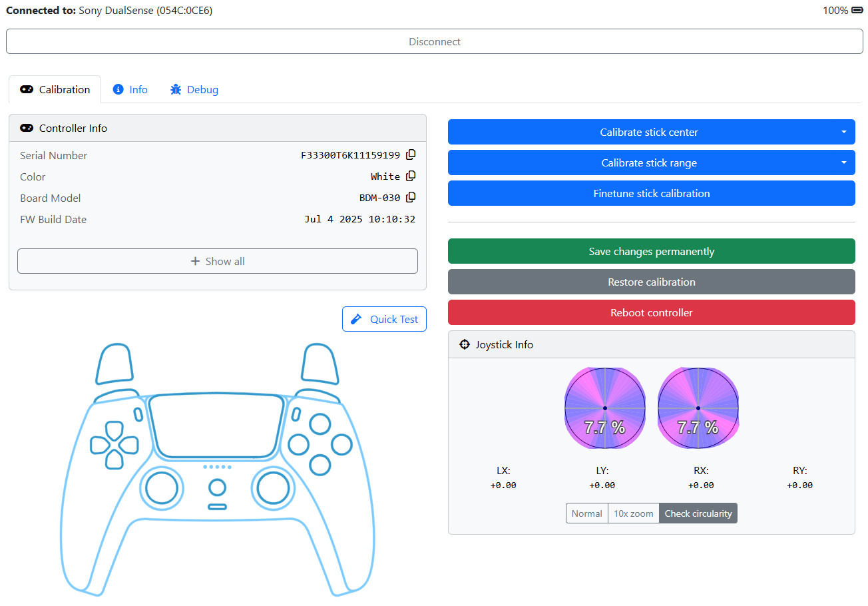Click the D-pad left arrow on diagram

[x=99, y=444]
